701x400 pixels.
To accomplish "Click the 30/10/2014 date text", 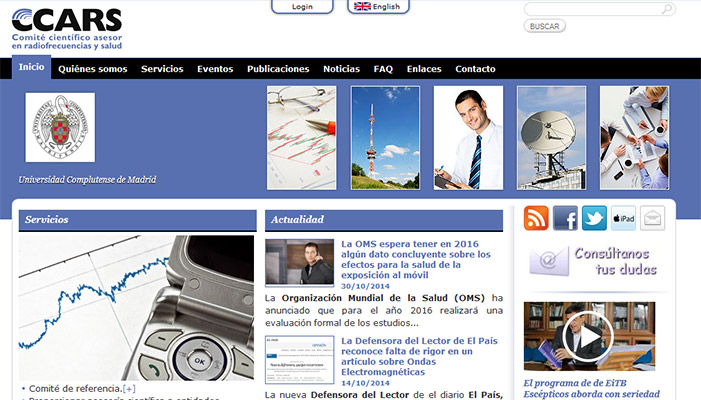I will coord(365,286).
